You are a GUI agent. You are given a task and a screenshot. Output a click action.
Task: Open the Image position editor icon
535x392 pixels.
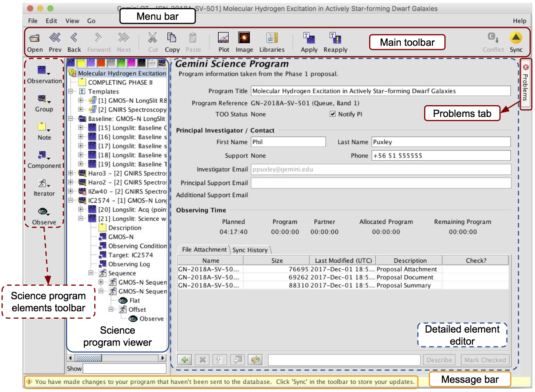point(244,37)
